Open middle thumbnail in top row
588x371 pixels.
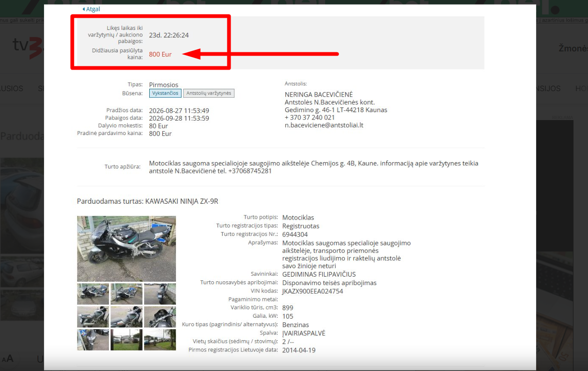126,294
